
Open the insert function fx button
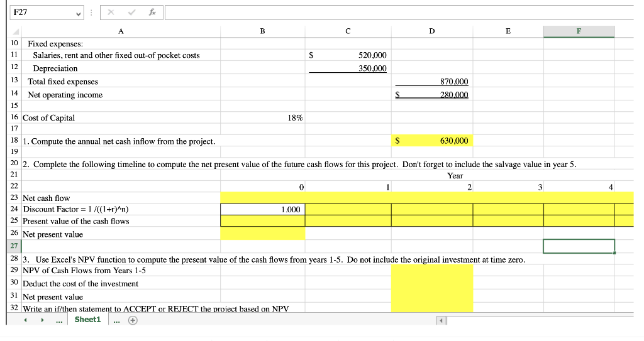click(x=152, y=13)
